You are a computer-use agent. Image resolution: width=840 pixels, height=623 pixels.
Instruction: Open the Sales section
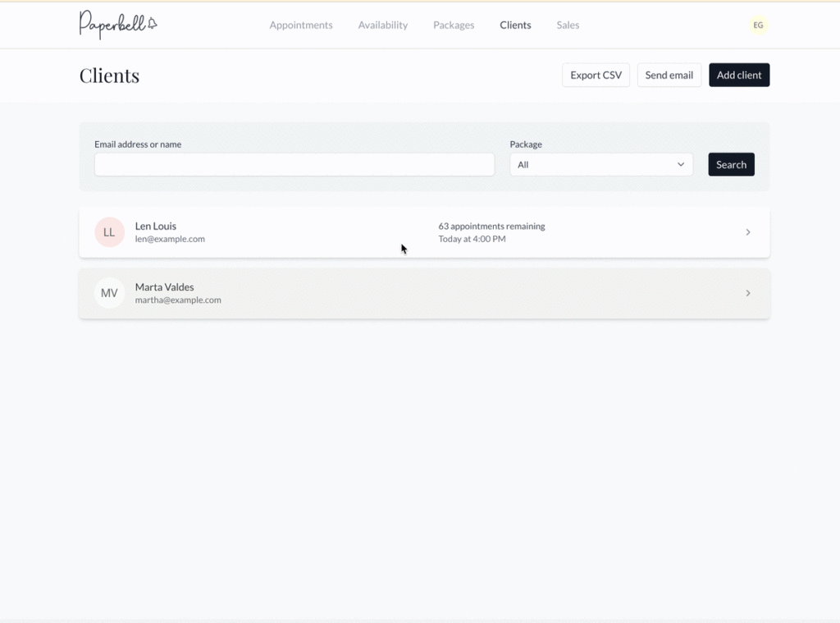pos(568,25)
